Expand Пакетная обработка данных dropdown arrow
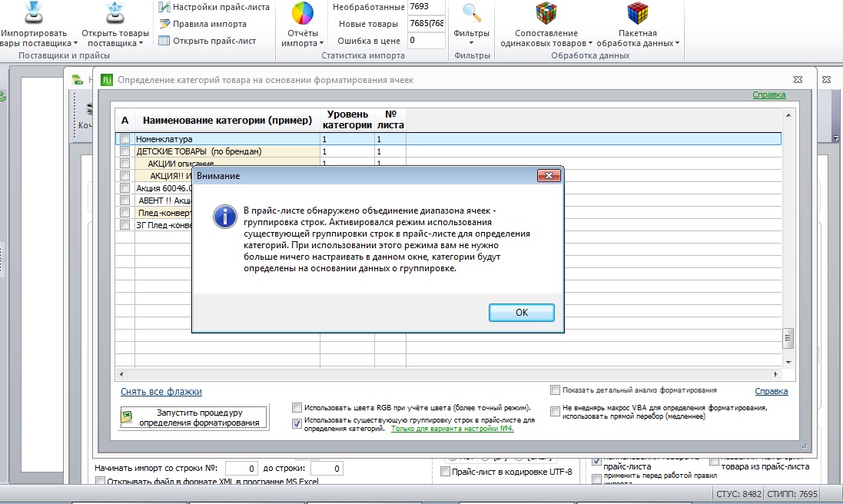Screen dimensions: 843x504 (x=678, y=44)
